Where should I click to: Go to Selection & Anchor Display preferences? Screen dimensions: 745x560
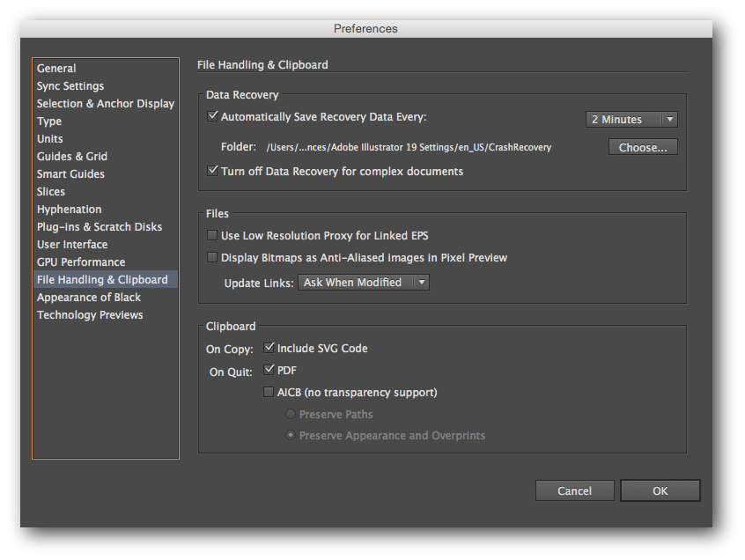106,104
